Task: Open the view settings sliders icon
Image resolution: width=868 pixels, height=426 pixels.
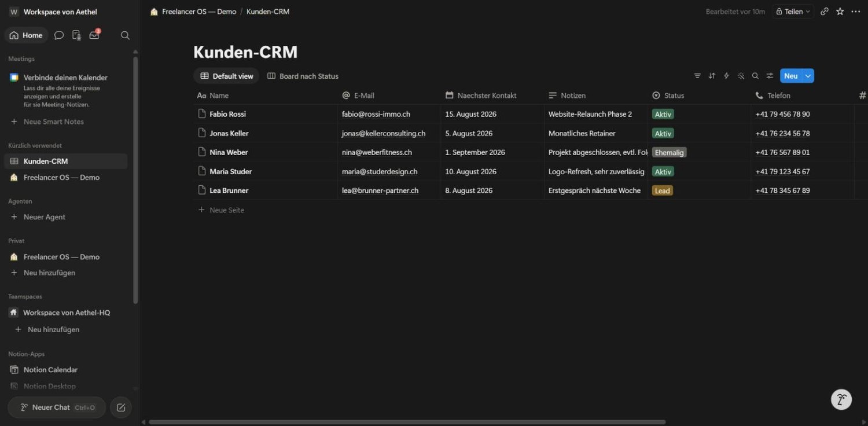Action: [770, 76]
